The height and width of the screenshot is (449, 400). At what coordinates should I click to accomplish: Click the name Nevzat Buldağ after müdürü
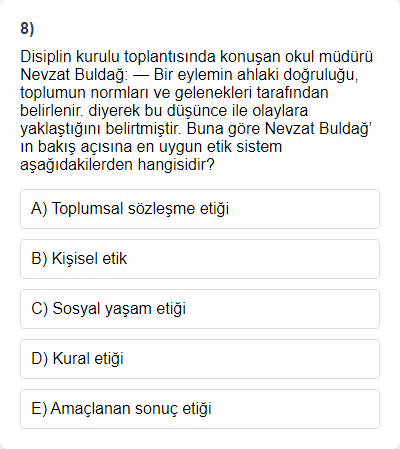(74, 75)
